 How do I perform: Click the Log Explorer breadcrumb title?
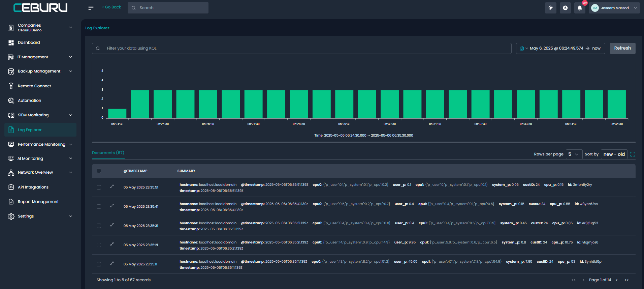coord(97,28)
